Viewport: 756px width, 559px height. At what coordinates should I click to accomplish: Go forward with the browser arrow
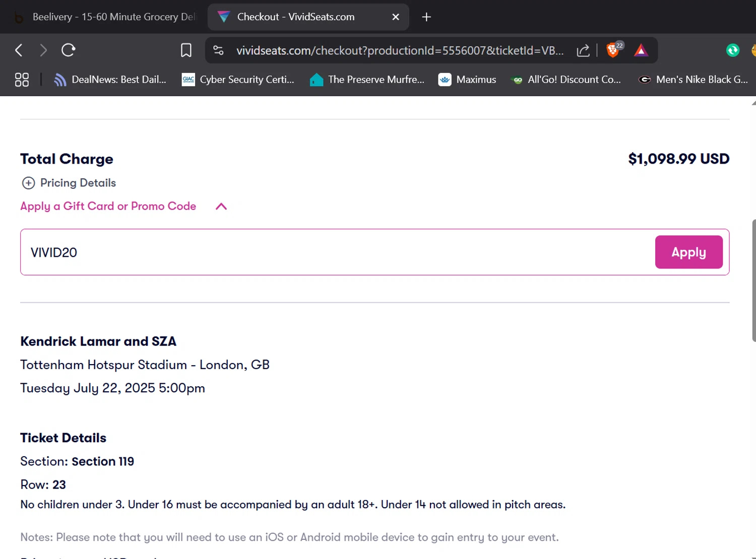[x=43, y=50]
